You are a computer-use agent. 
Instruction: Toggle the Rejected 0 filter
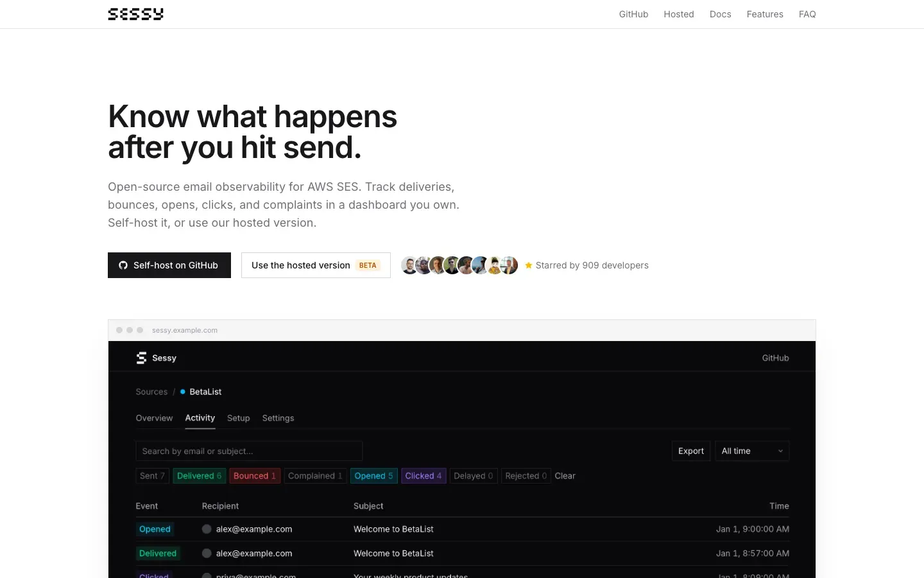point(526,476)
